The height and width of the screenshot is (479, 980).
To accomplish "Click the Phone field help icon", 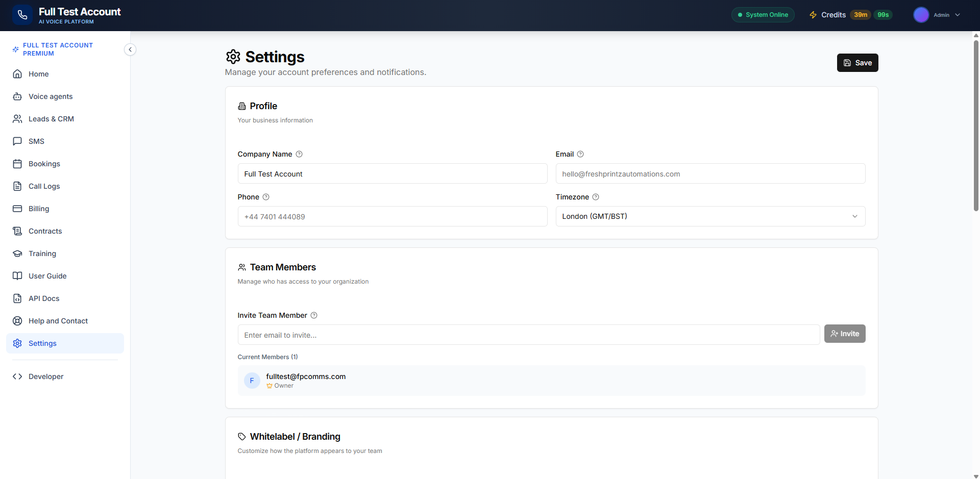I will pyautogui.click(x=266, y=197).
